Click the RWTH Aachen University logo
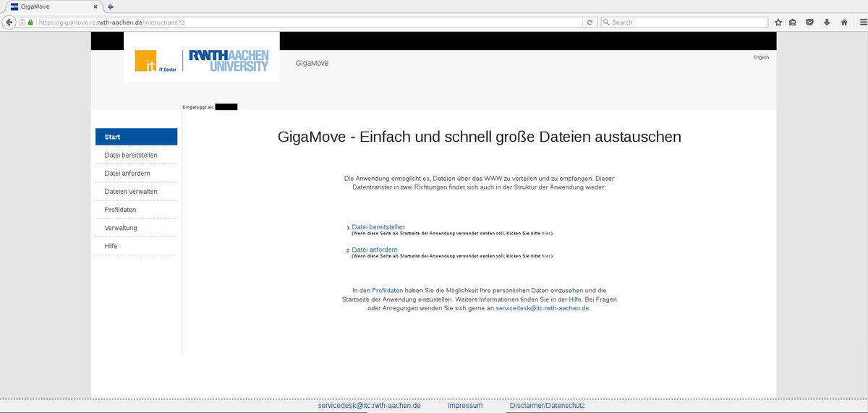Image resolution: width=868 pixels, height=413 pixels. [228, 60]
